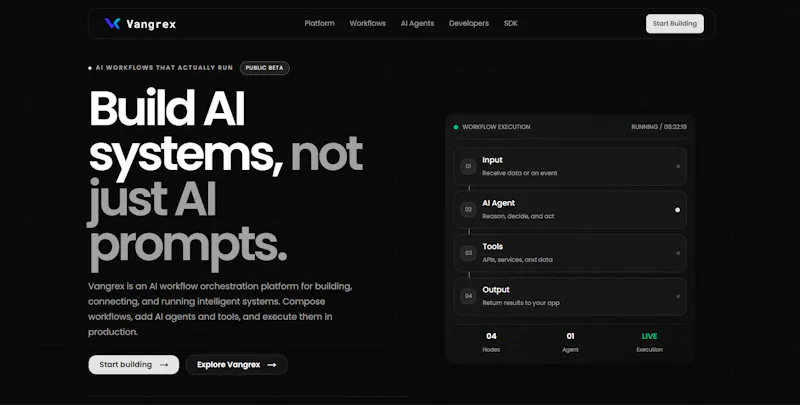Viewport: 800px width, 405px height.
Task: Click the 'AI WORKFLOWS THAT ACTUALLY RUN' tagline
Action: [x=164, y=68]
